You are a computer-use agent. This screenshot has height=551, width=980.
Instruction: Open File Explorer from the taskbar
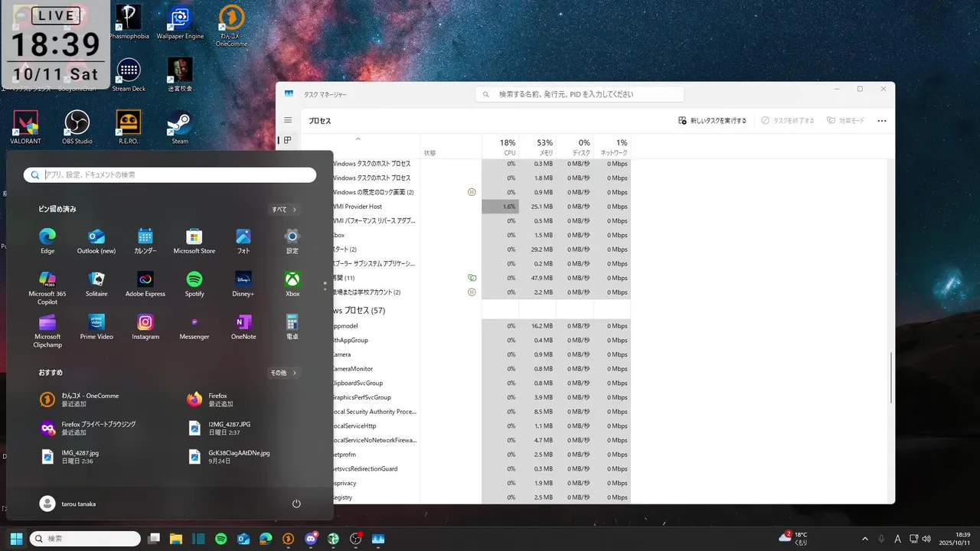(176, 539)
